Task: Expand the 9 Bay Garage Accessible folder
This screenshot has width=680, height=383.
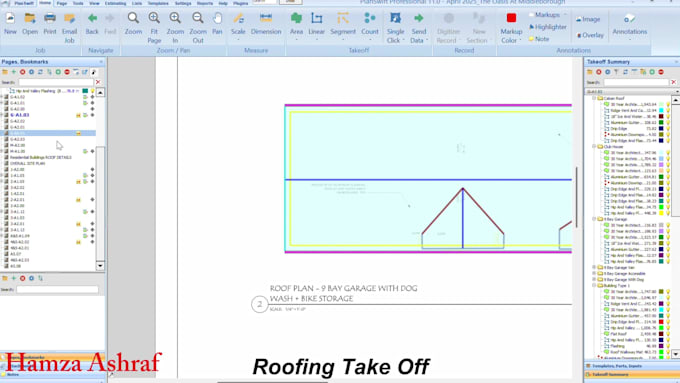Action: click(x=594, y=274)
